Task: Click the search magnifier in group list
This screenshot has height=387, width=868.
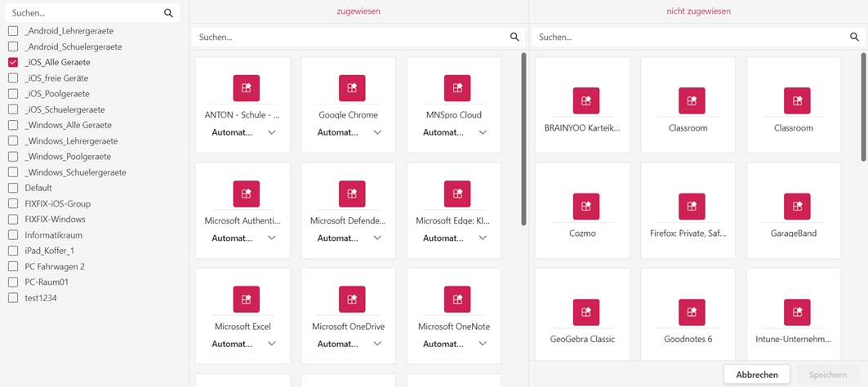Action: 168,13
